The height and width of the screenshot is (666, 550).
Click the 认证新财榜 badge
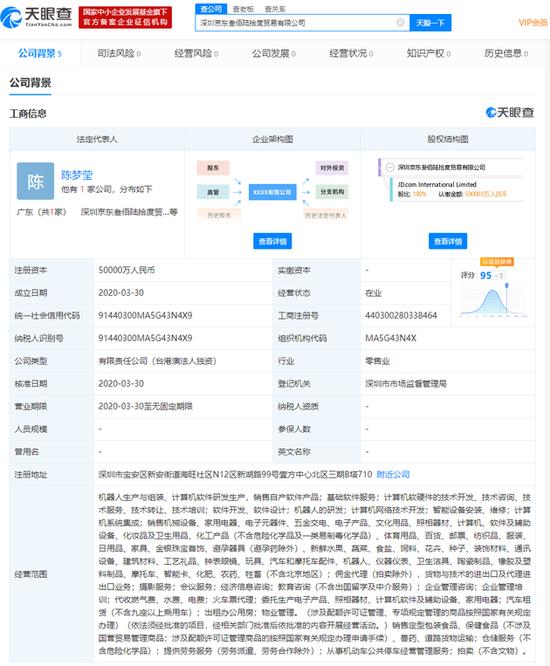pos(496,262)
